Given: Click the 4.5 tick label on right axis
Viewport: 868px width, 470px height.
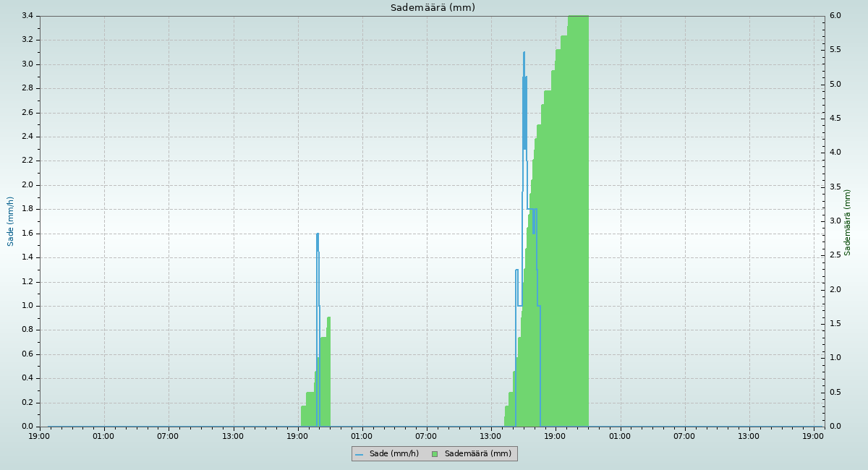Looking at the screenshot, I should (x=835, y=119).
